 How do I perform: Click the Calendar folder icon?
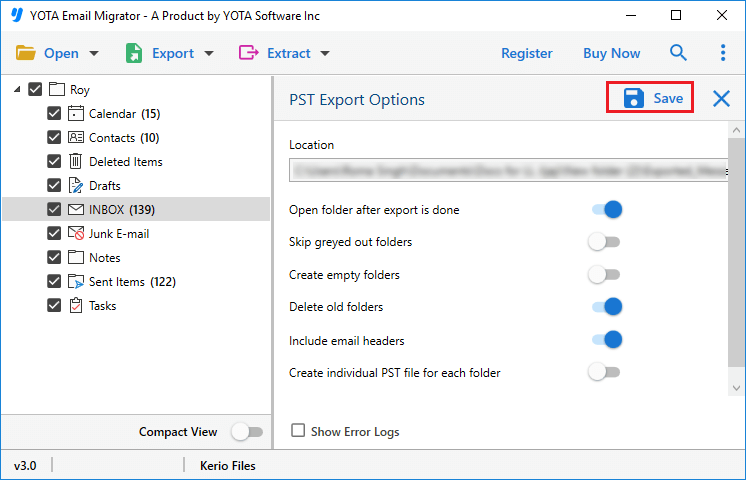click(76, 114)
